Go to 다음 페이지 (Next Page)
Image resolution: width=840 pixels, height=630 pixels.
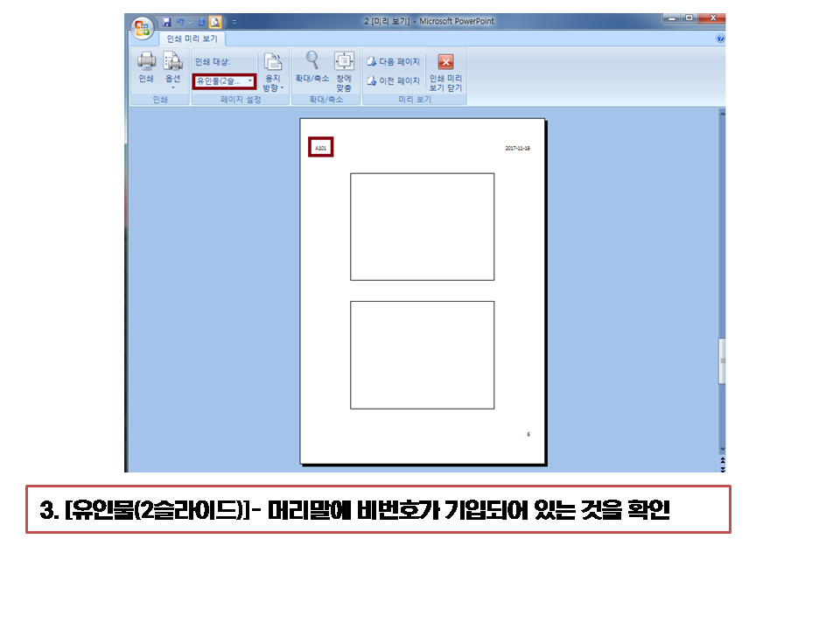pos(394,61)
